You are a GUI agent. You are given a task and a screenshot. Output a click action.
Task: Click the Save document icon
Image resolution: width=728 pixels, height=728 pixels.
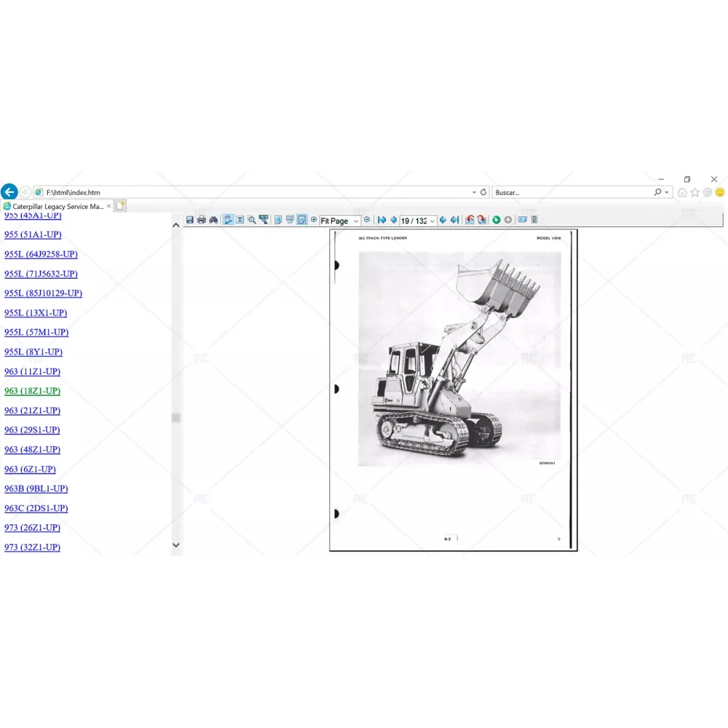click(190, 220)
